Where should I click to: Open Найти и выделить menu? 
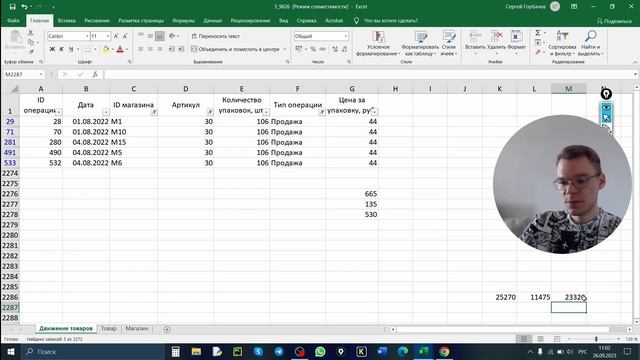(591, 43)
